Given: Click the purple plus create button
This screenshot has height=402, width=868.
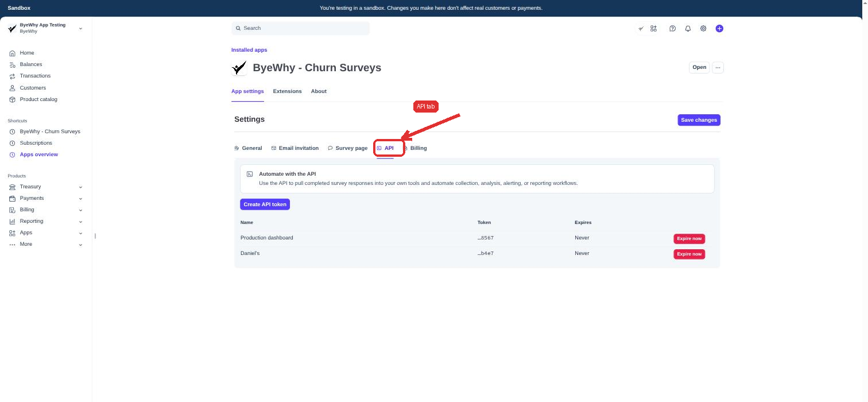Looking at the screenshot, I should (x=719, y=29).
